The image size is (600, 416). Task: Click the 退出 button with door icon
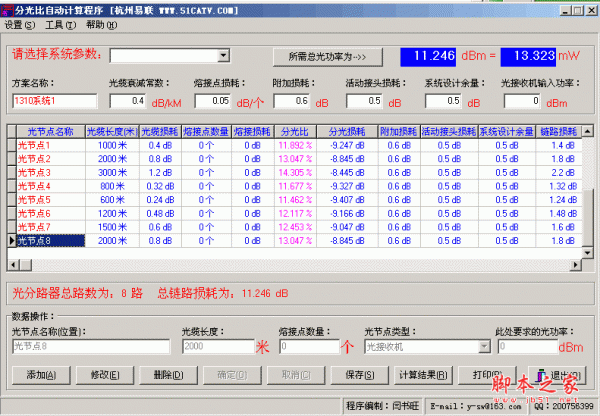click(x=557, y=375)
